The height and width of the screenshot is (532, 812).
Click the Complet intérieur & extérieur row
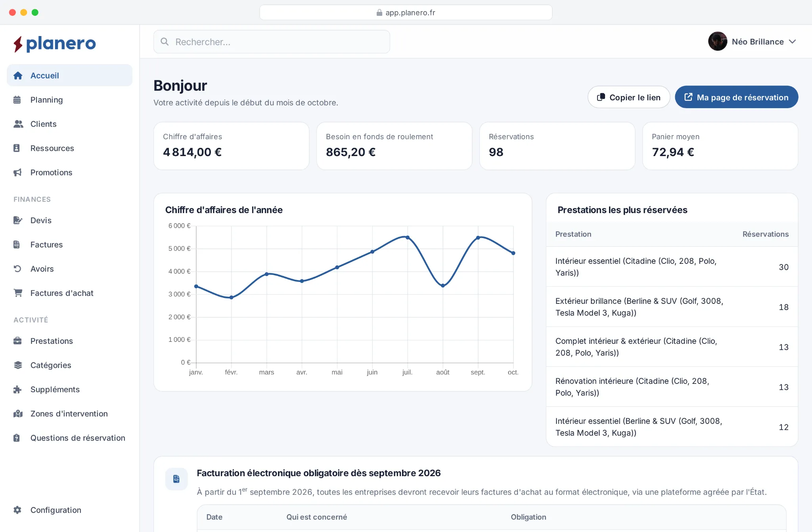click(x=672, y=347)
